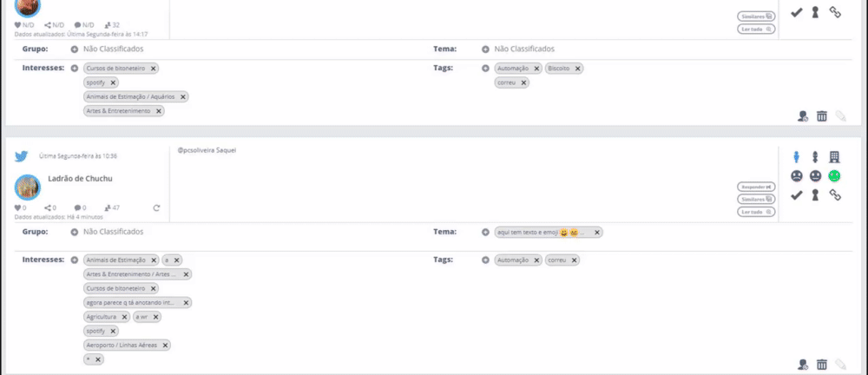
Task: Click the user block icon in the Ladrão de Chuchu post
Action: coord(803,365)
